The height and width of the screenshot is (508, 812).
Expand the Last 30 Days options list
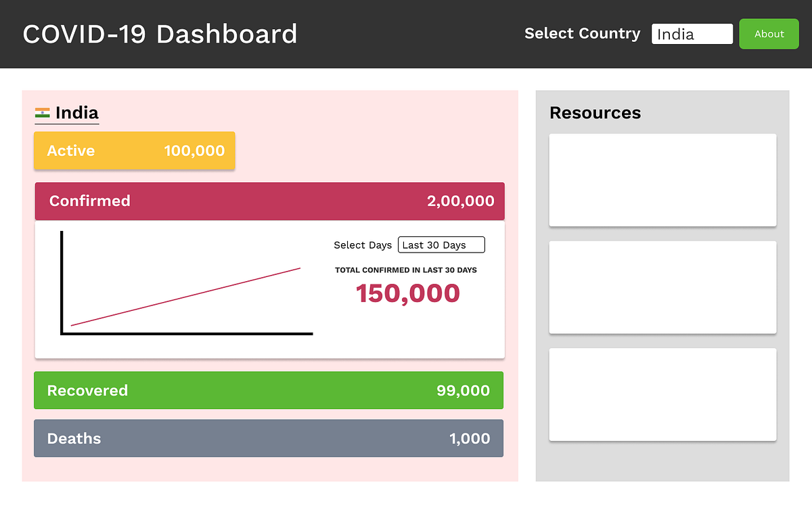point(441,245)
